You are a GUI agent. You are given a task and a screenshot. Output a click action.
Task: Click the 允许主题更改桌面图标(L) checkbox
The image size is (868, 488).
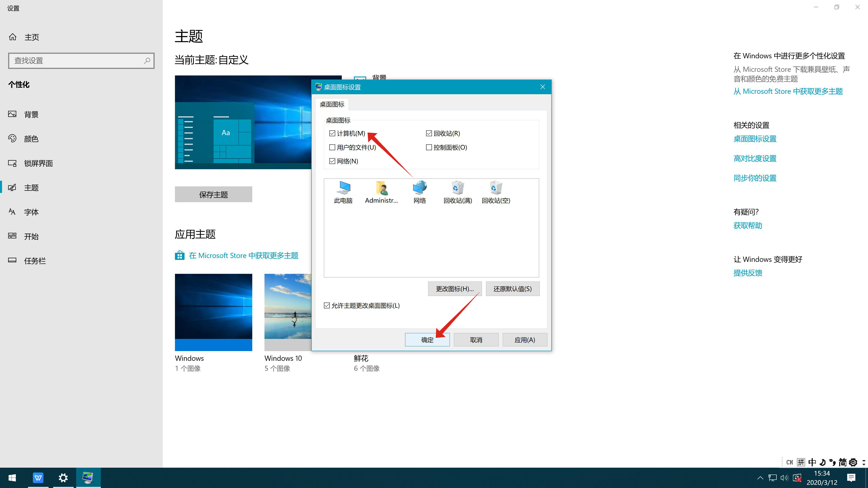327,305
